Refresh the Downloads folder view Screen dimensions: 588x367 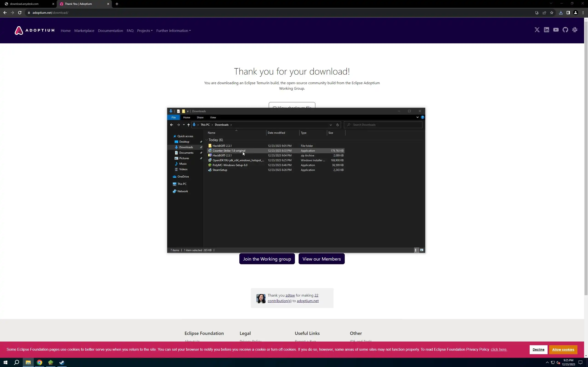point(337,125)
